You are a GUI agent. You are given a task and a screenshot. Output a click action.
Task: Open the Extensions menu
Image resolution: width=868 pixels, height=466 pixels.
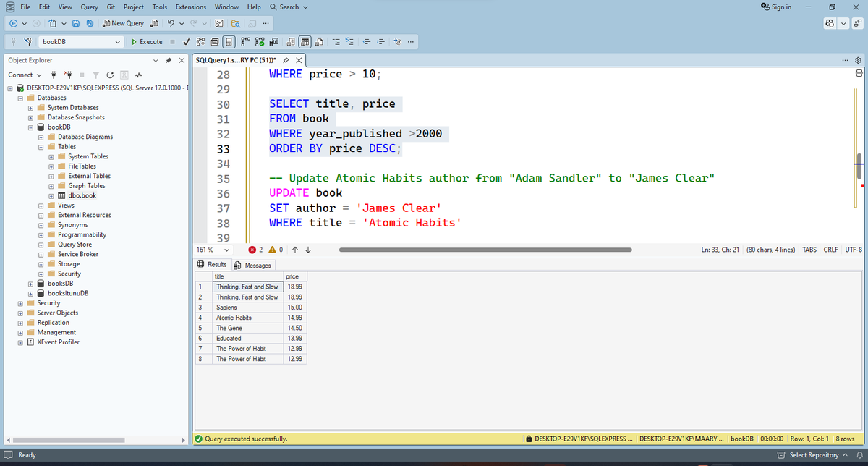(191, 7)
